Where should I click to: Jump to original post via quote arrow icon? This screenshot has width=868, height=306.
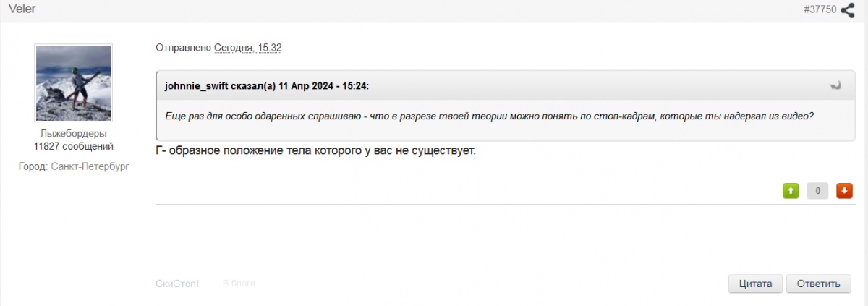[835, 85]
